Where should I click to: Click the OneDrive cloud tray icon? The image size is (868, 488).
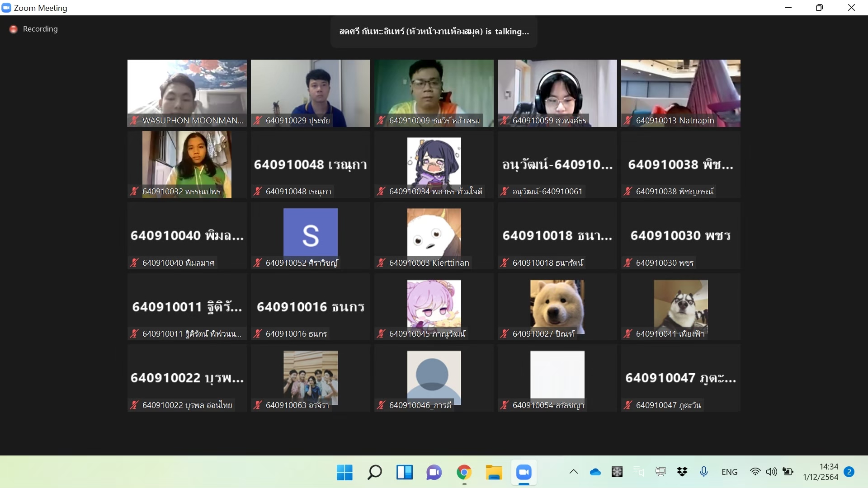click(595, 472)
